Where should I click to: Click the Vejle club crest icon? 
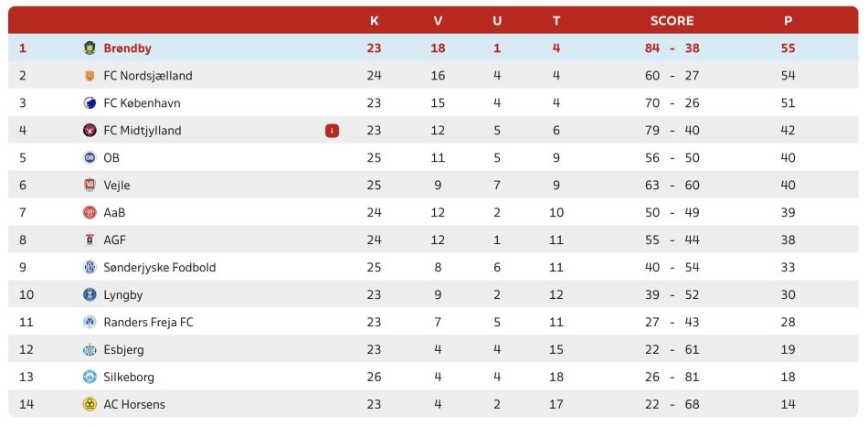(90, 186)
